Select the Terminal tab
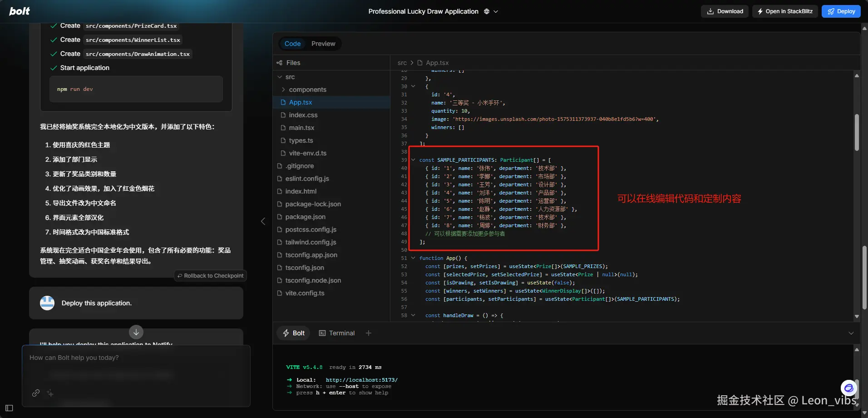 [337, 333]
